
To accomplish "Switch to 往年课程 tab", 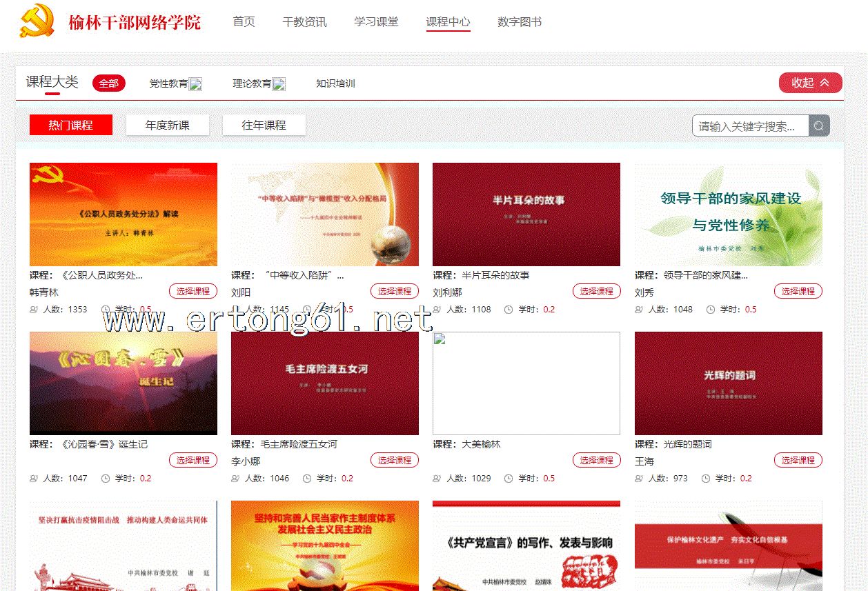I will tap(264, 126).
